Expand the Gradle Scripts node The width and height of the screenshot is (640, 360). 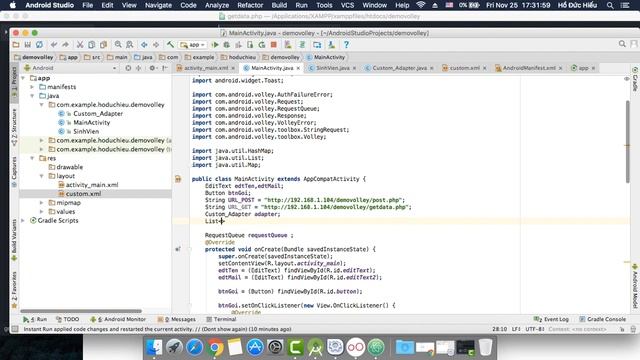click(23, 220)
